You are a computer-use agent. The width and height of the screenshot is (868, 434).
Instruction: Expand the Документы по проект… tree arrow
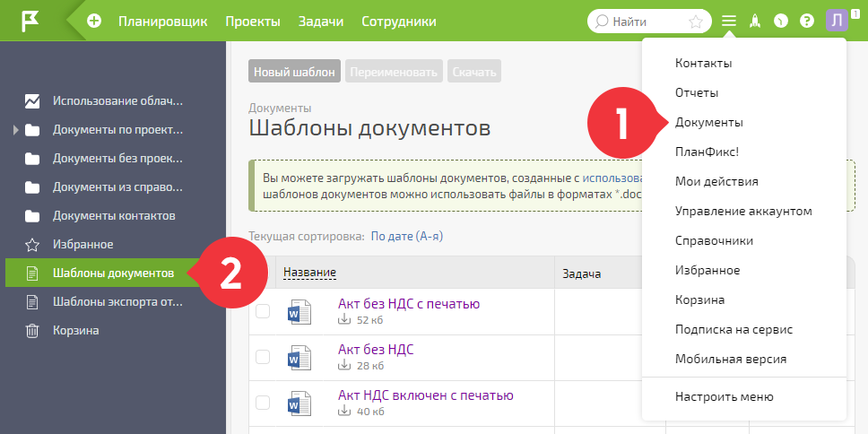(x=15, y=130)
